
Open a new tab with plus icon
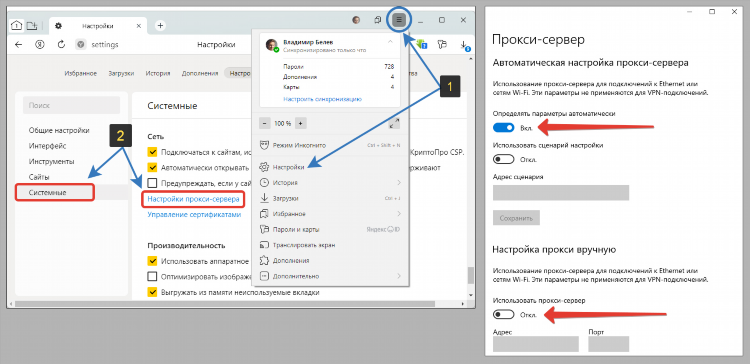click(x=161, y=26)
